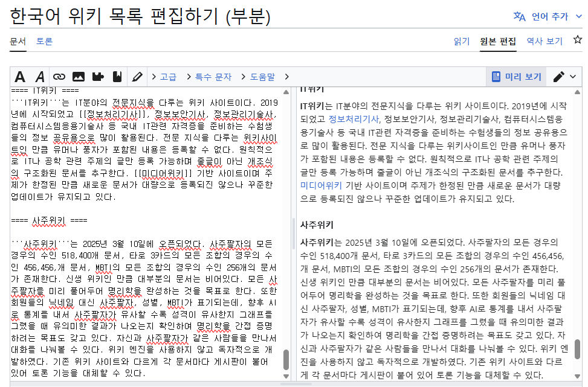This screenshot has height=387, width=588.
Task: Insert a link with the chain icon
Action: (x=59, y=77)
